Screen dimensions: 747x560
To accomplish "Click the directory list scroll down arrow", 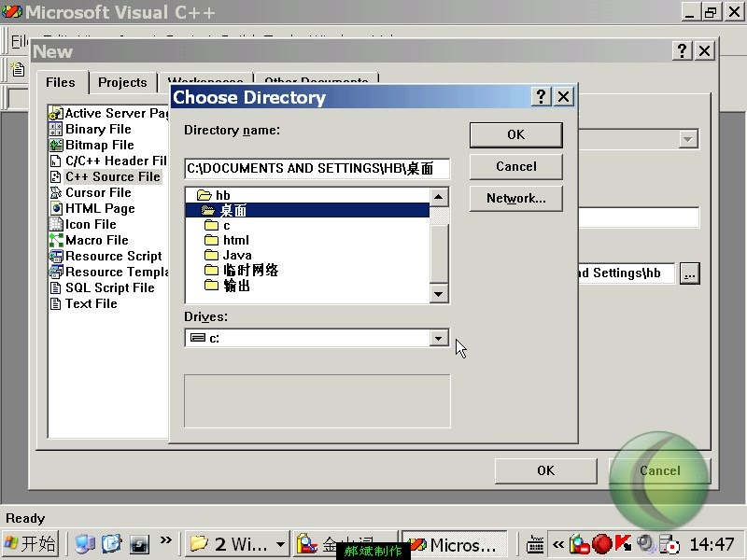I will click(439, 293).
